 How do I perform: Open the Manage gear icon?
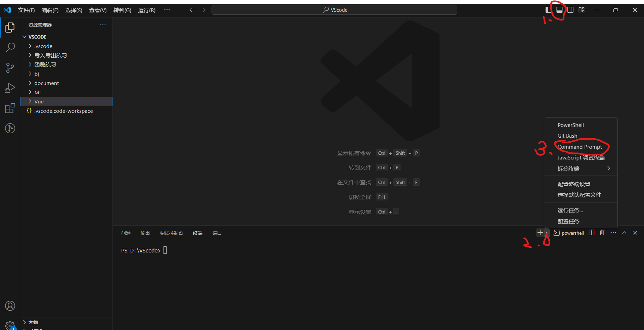10,325
